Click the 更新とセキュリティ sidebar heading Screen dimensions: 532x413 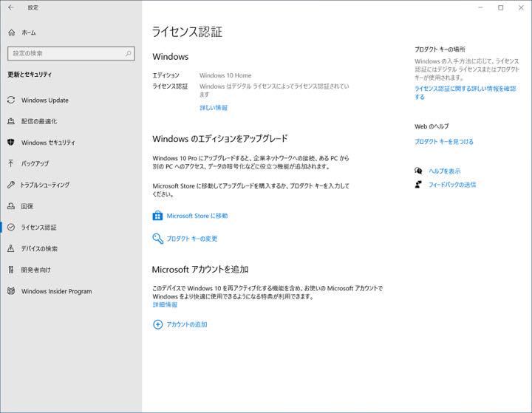point(30,75)
